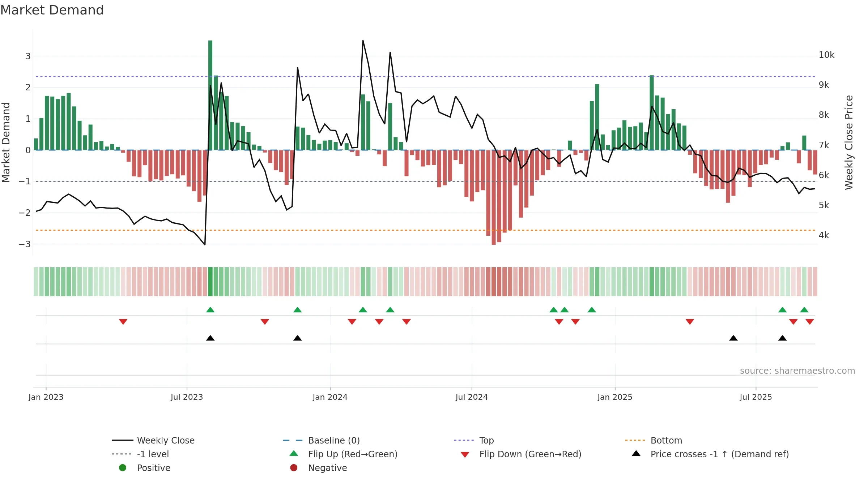Click the 5k right-axis tick label

point(824,205)
